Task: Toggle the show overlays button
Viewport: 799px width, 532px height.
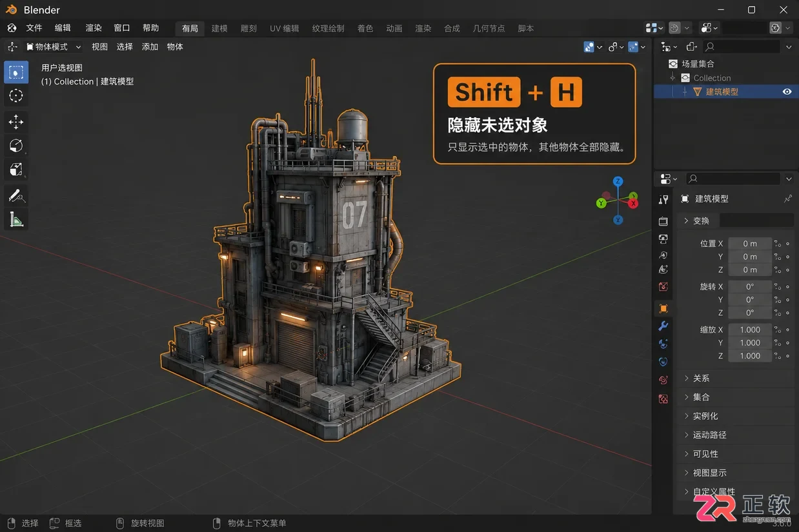Action: pos(633,46)
